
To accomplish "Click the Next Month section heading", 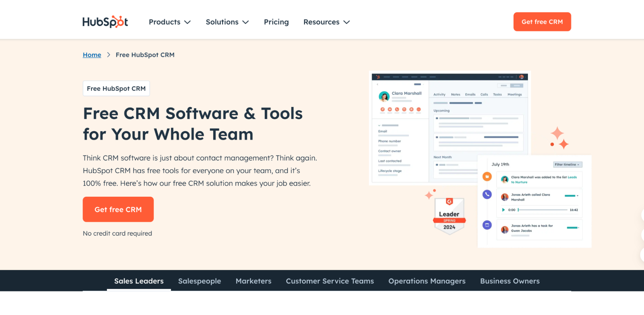I will (x=442, y=157).
